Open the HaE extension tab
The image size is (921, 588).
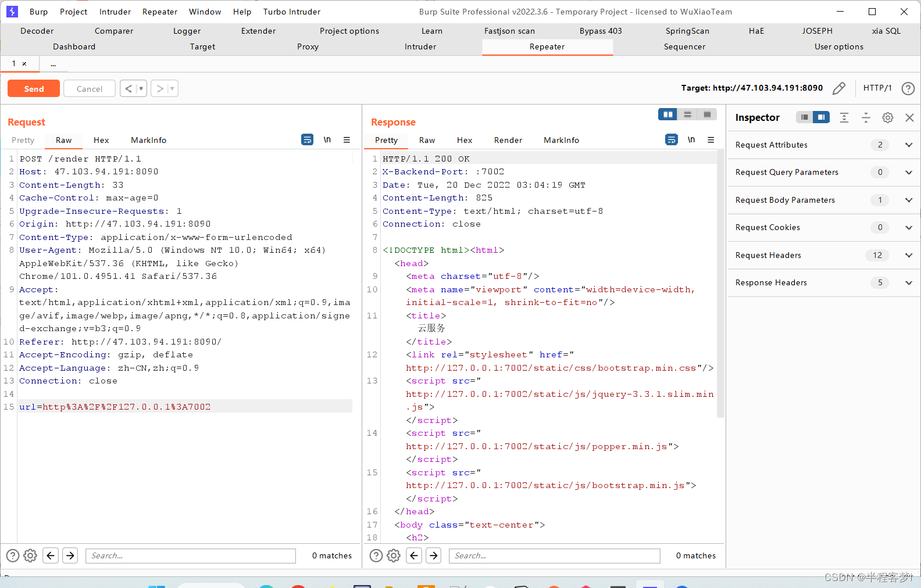click(x=756, y=31)
